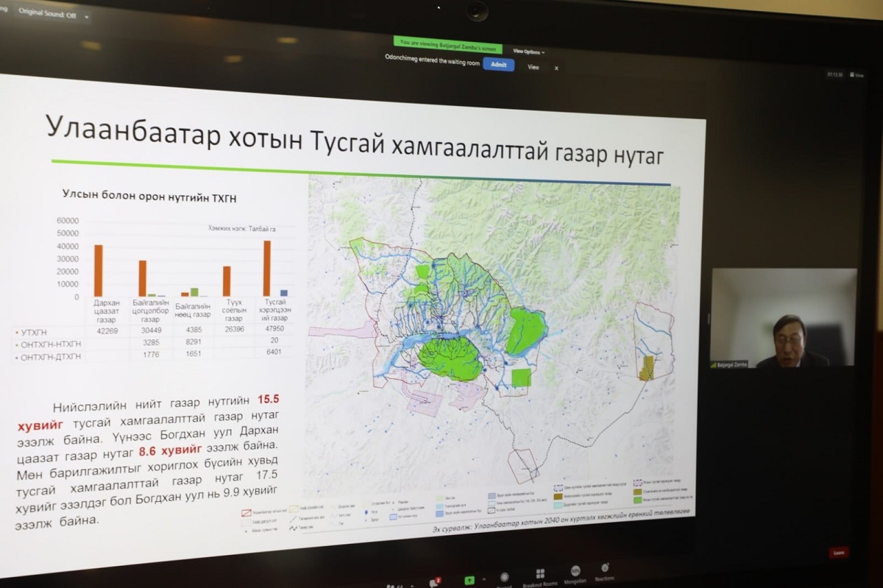
Task: Toggle the Original Sound: Off setting
Action: [x=49, y=15]
